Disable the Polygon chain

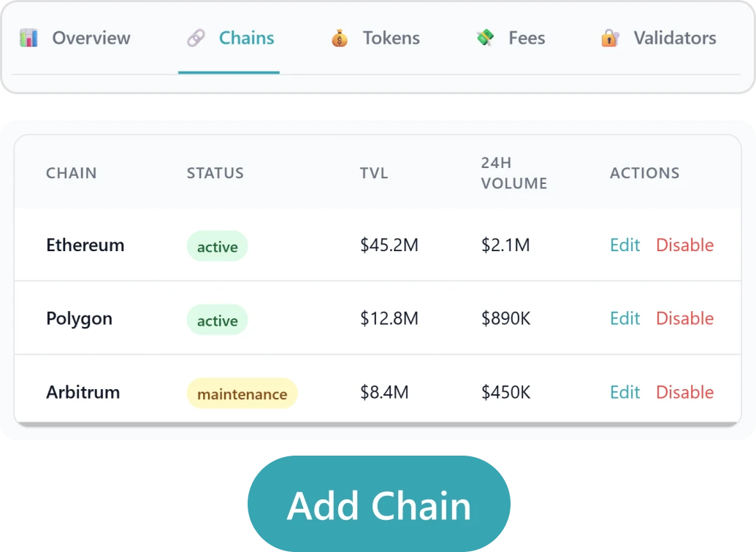point(684,318)
